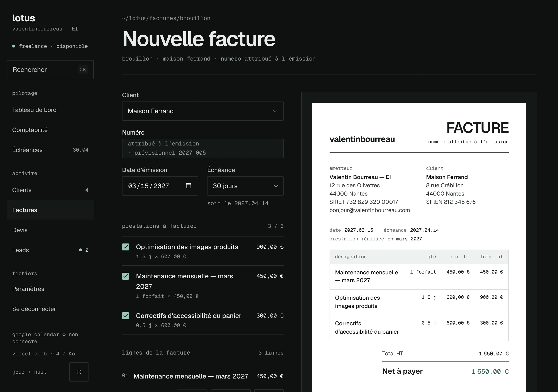Go to Comptabilité
This screenshot has width=558, height=392.
tap(50, 130)
